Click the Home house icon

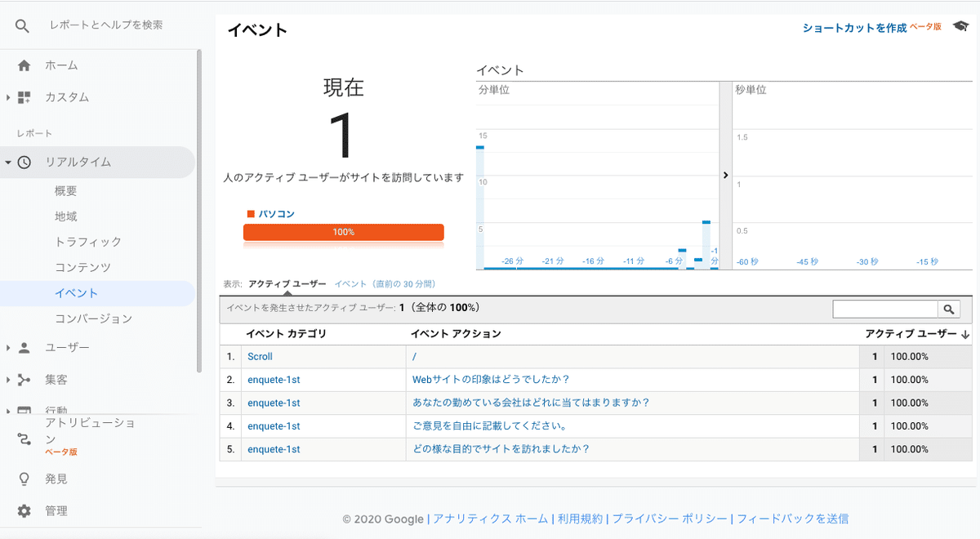click(x=24, y=65)
